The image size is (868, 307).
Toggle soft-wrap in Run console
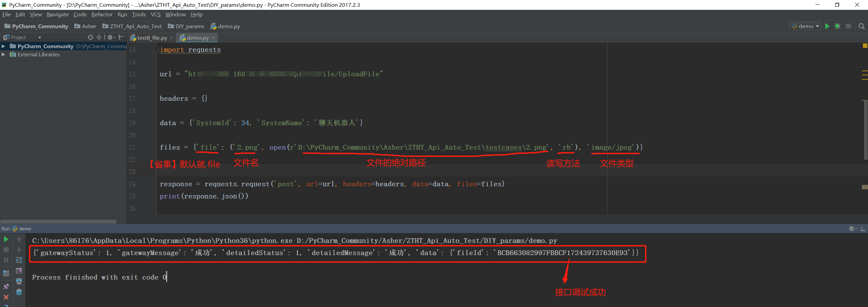click(19, 260)
